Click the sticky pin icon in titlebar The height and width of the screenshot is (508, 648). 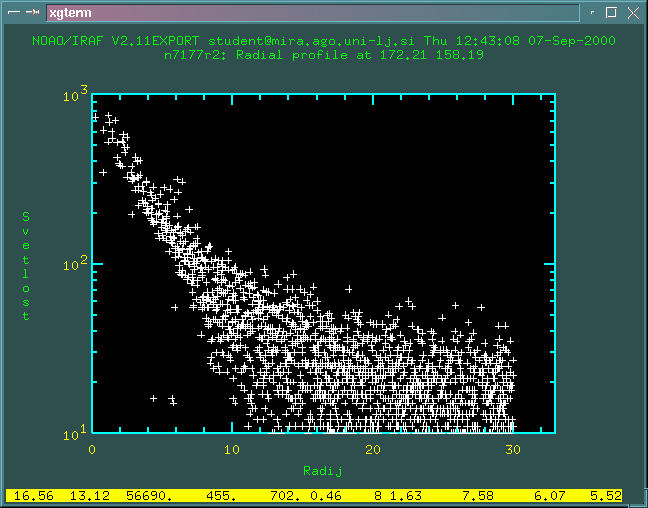tap(33, 12)
